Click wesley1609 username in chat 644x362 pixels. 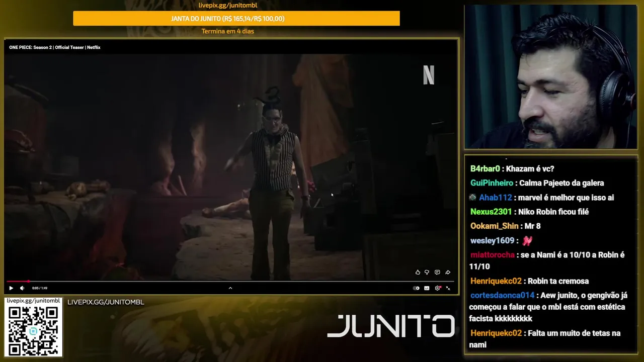[x=493, y=241]
